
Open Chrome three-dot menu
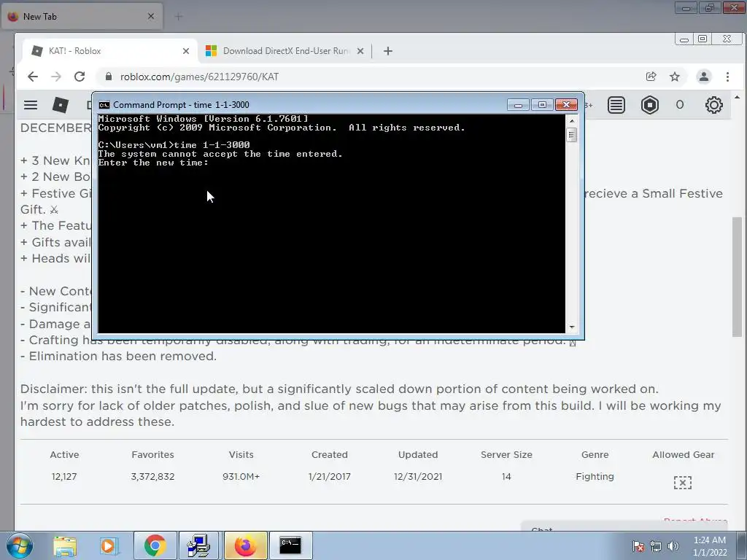pos(727,77)
